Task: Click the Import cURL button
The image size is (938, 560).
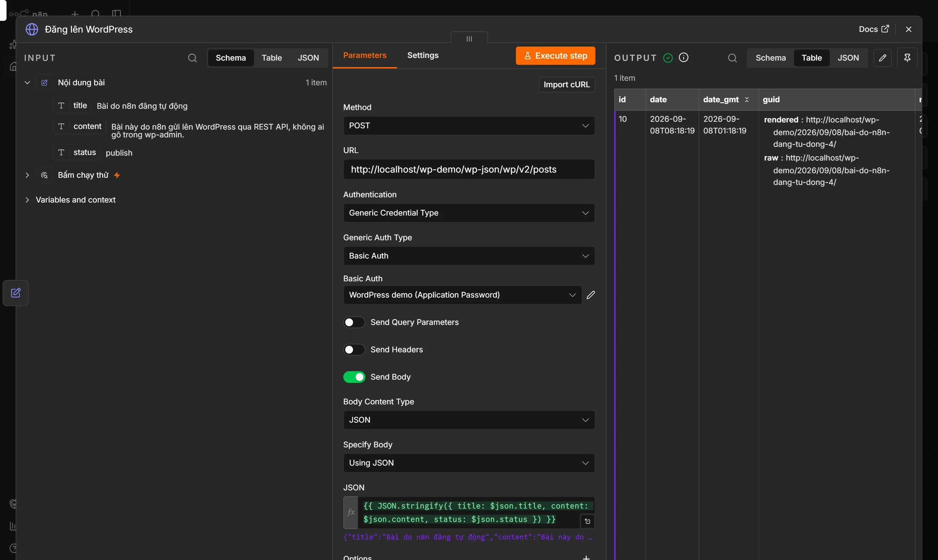Action: coord(567,85)
